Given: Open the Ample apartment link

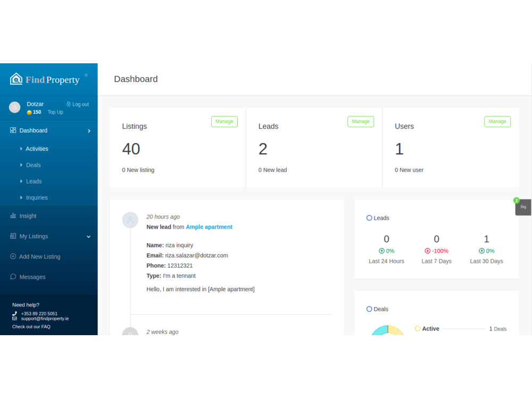Looking at the screenshot, I should coord(209,227).
